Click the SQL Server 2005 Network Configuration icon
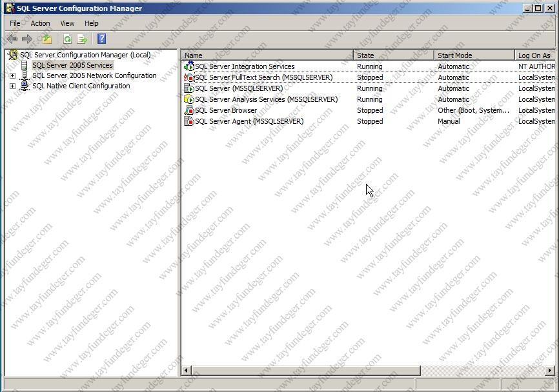 (25, 75)
